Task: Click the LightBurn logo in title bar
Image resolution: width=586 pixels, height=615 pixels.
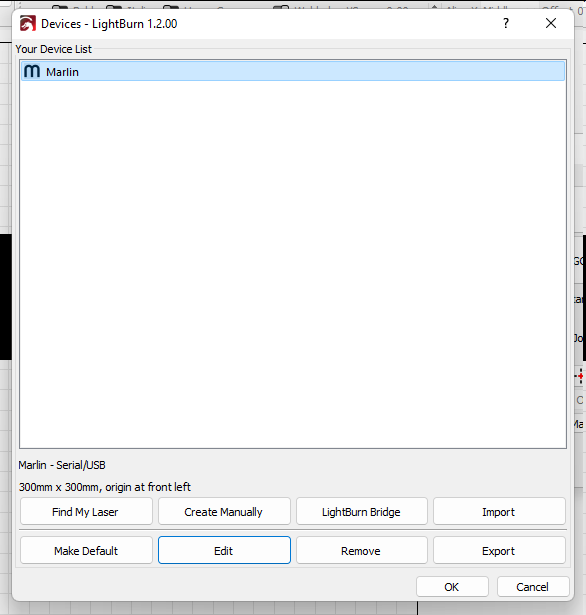Action: 27,24
